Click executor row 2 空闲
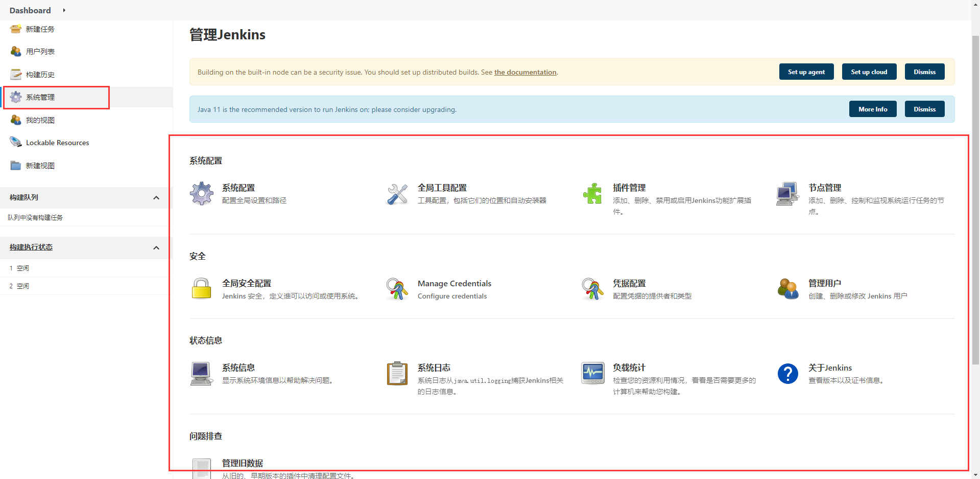Viewport: 980px width, 479px height. [x=86, y=286]
